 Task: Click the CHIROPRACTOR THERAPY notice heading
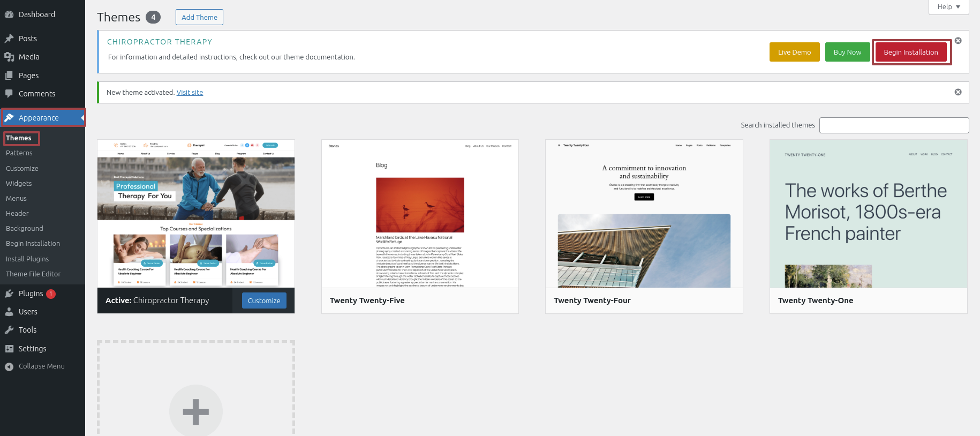pyautogui.click(x=160, y=42)
